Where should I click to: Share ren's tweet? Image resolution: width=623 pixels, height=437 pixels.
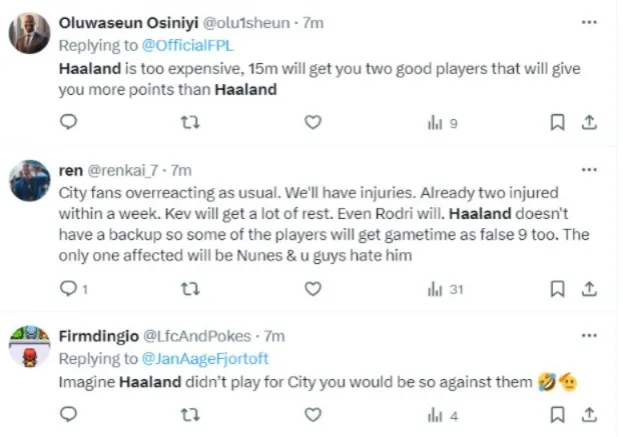[589, 288]
